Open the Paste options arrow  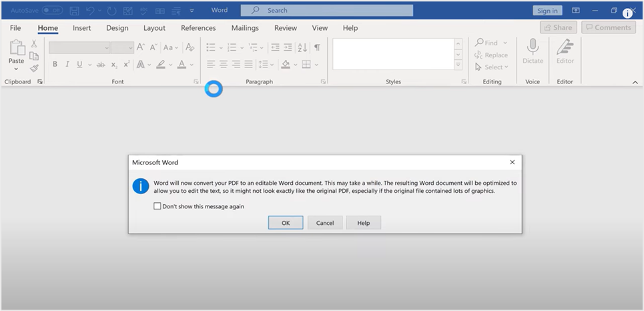pos(17,69)
